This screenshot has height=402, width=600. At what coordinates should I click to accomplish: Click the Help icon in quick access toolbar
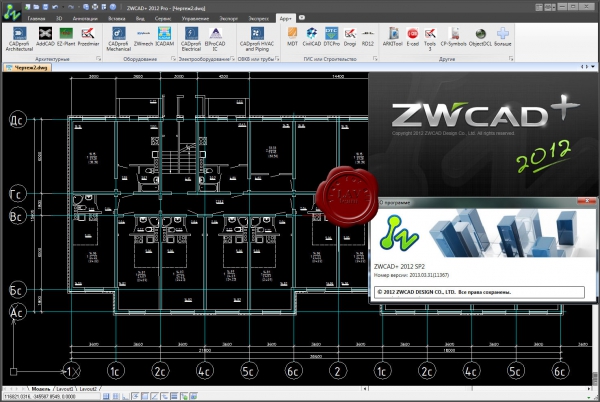(113, 7)
